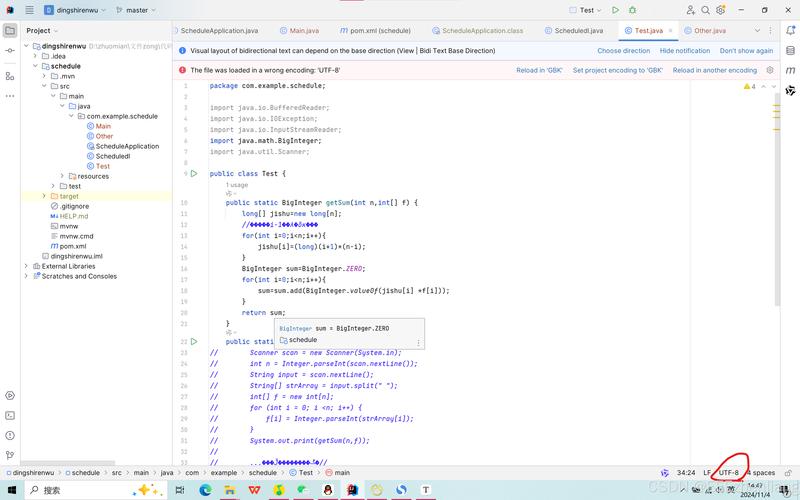Screen dimensions: 800x500
Task: Expand the .mvn folder
Action: 44,76
